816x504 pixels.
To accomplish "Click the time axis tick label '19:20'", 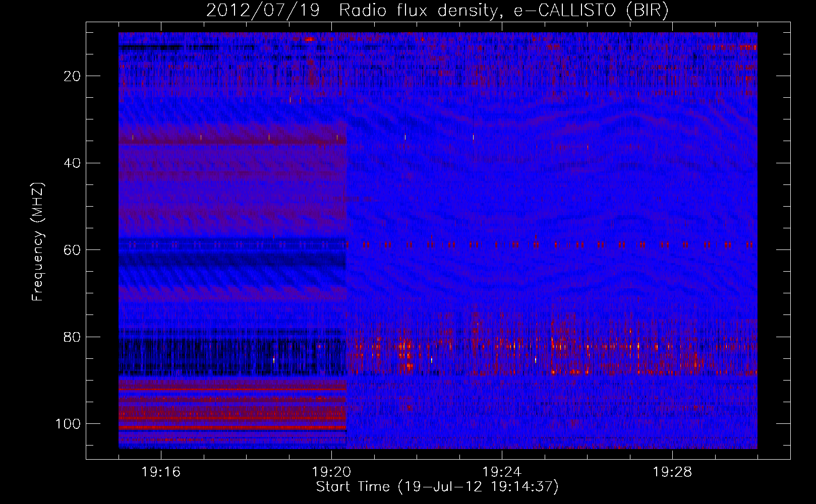I will tap(331, 472).
